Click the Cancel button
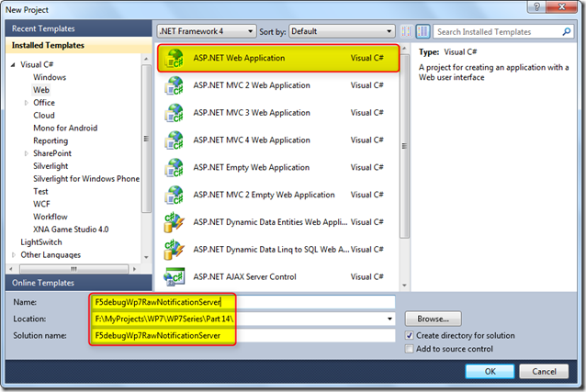 (x=544, y=372)
